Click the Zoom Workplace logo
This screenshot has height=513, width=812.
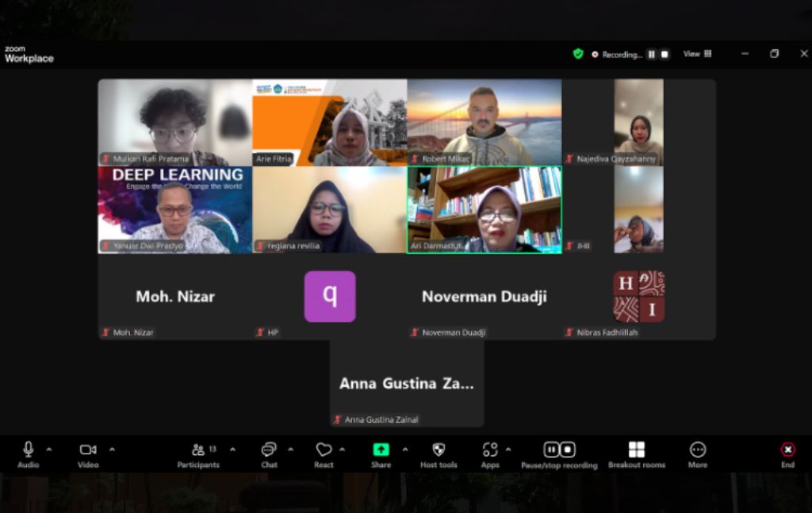point(29,55)
